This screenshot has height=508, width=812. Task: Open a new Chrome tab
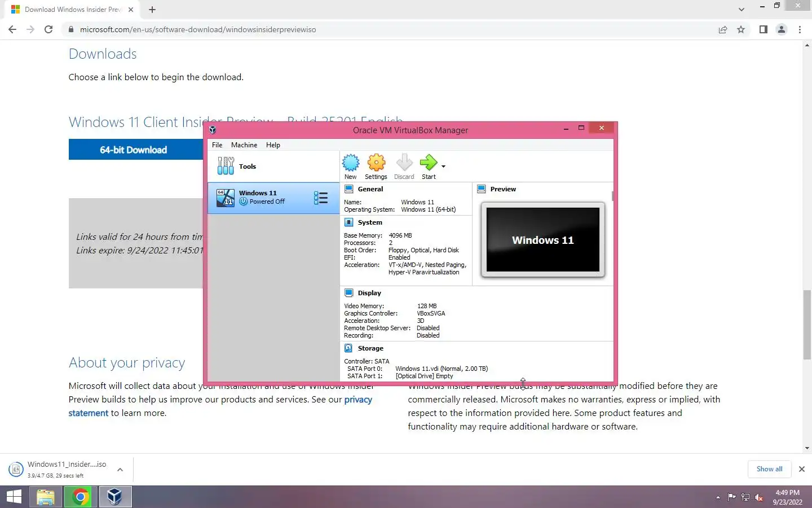152,10
